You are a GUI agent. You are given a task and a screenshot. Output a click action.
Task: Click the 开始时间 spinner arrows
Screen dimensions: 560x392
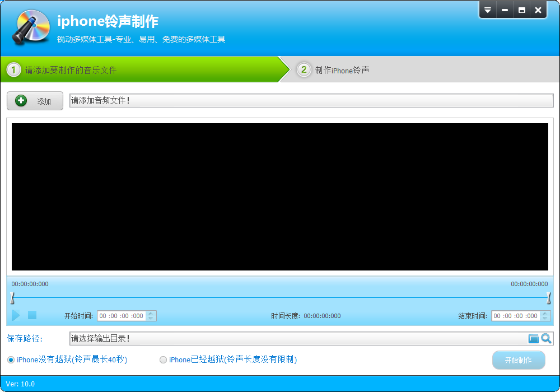click(152, 316)
